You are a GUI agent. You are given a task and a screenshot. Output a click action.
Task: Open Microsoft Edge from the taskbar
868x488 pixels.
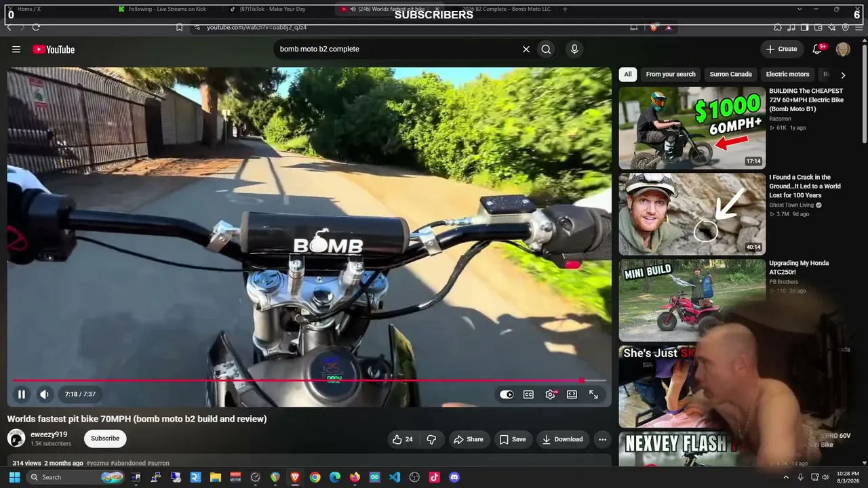click(335, 477)
